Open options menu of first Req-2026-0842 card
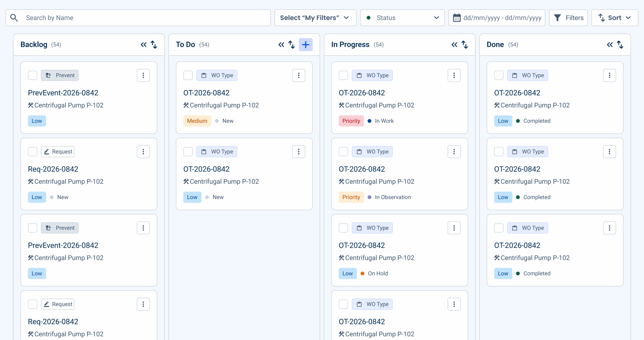644x340 pixels. click(143, 152)
